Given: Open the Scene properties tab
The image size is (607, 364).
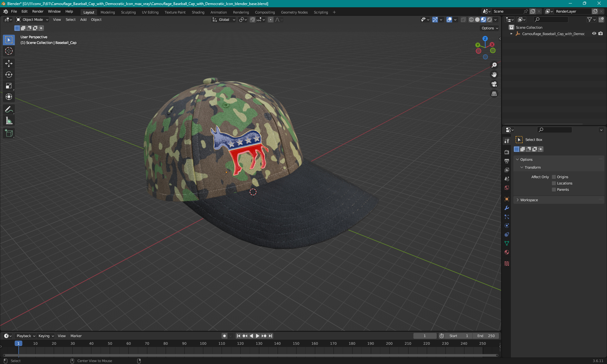Looking at the screenshot, I should pyautogui.click(x=507, y=179).
